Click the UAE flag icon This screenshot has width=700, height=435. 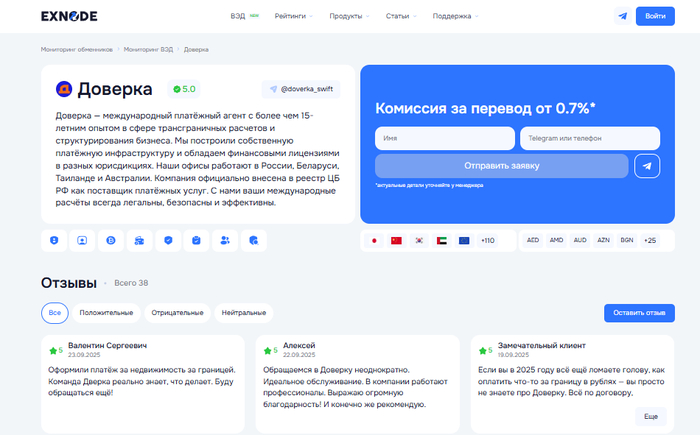coord(442,241)
